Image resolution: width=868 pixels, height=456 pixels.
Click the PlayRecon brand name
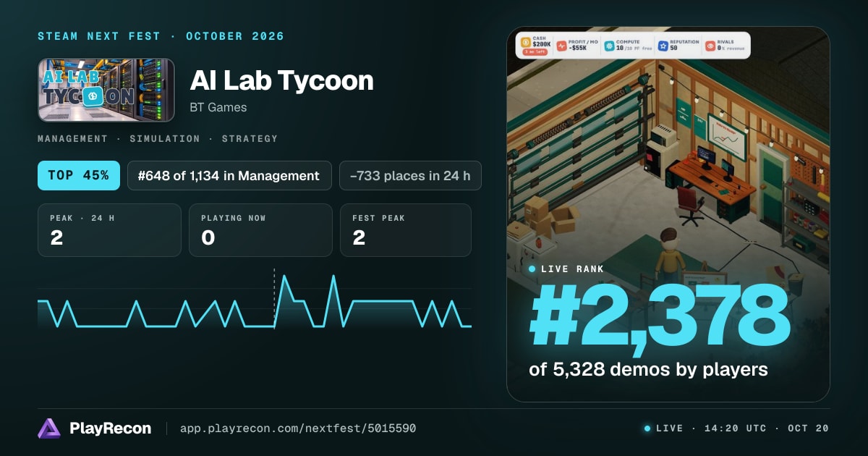click(111, 428)
